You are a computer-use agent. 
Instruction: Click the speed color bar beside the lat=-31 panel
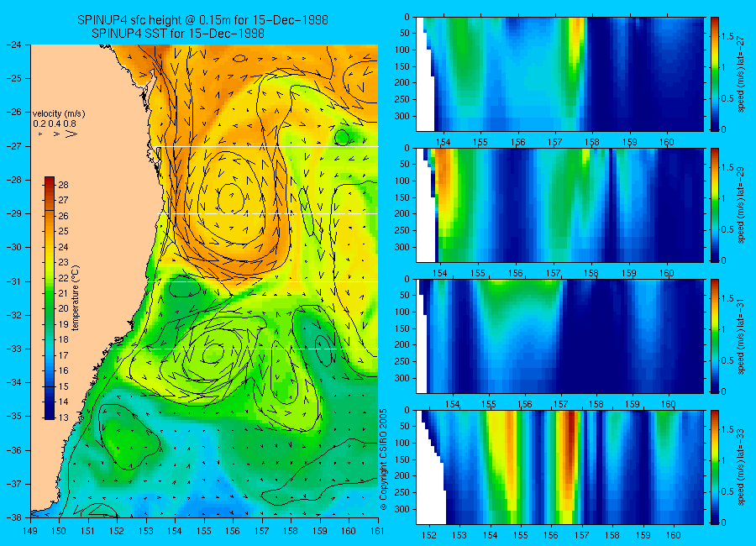pos(715,336)
